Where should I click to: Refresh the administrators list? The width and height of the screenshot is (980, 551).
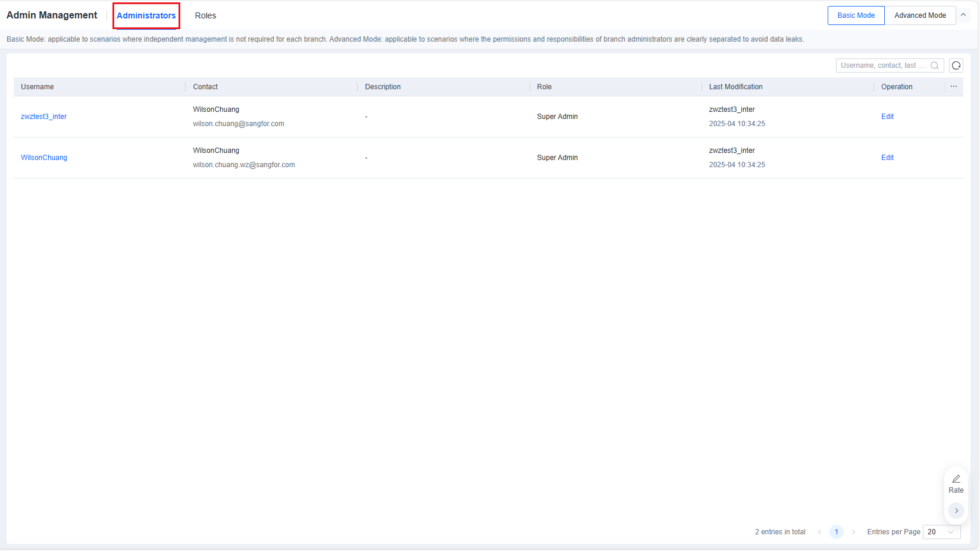coord(956,65)
